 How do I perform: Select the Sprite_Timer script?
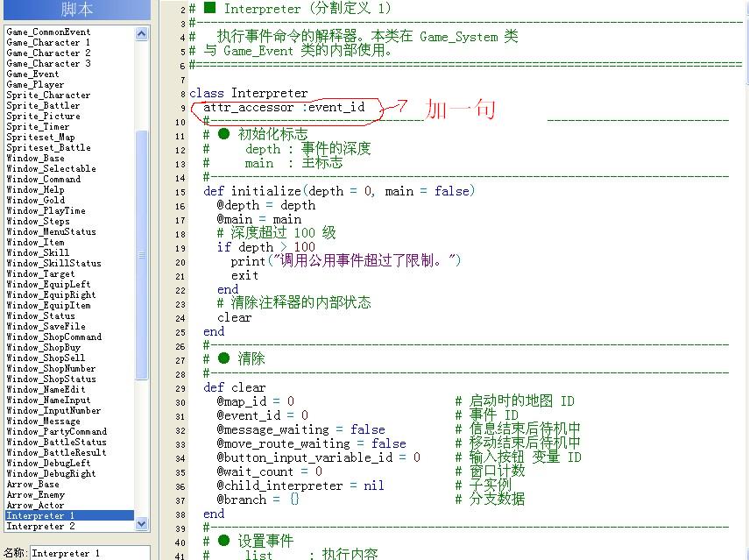(x=38, y=126)
